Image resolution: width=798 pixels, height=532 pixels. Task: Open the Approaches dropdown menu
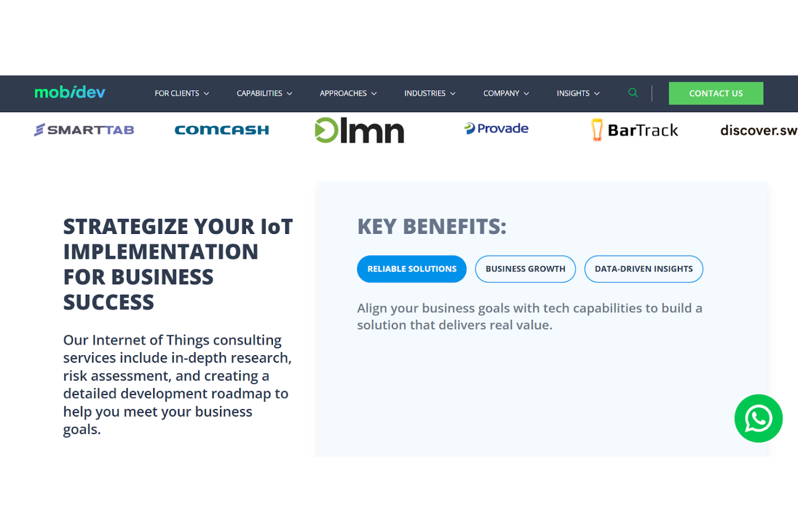[x=348, y=93]
